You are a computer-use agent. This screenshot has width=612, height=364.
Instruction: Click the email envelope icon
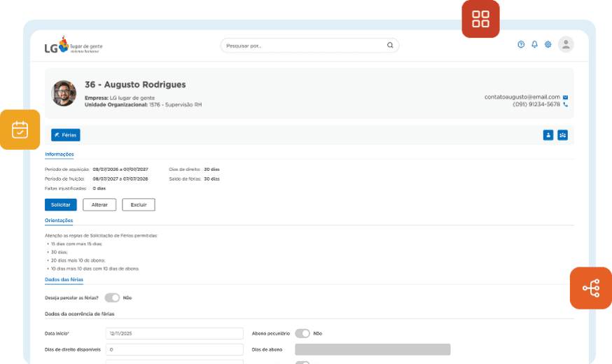[565, 97]
